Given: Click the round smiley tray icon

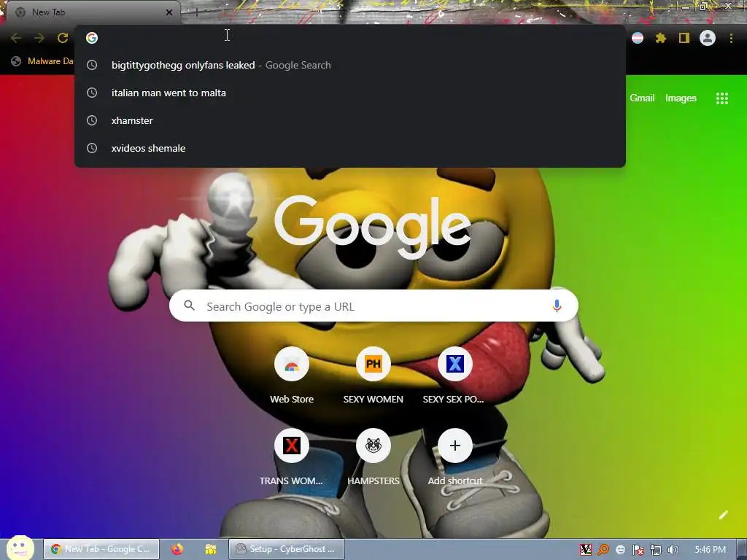Looking at the screenshot, I should (x=620, y=550).
